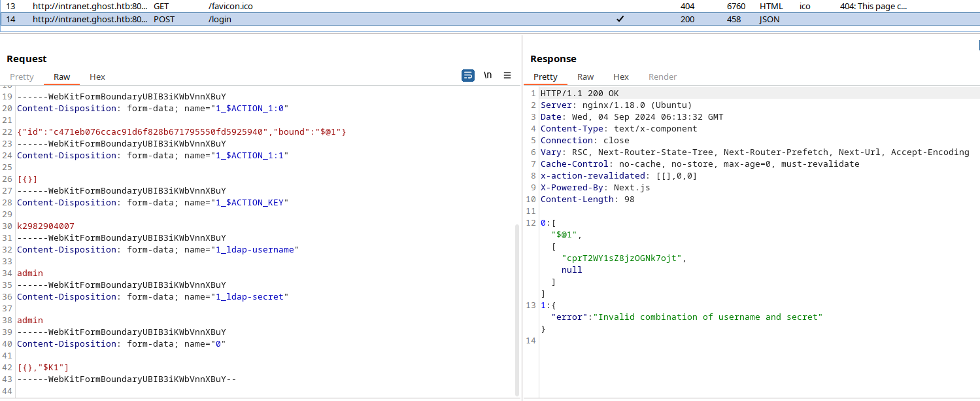Toggle the \n non-printable characters button

pos(488,76)
